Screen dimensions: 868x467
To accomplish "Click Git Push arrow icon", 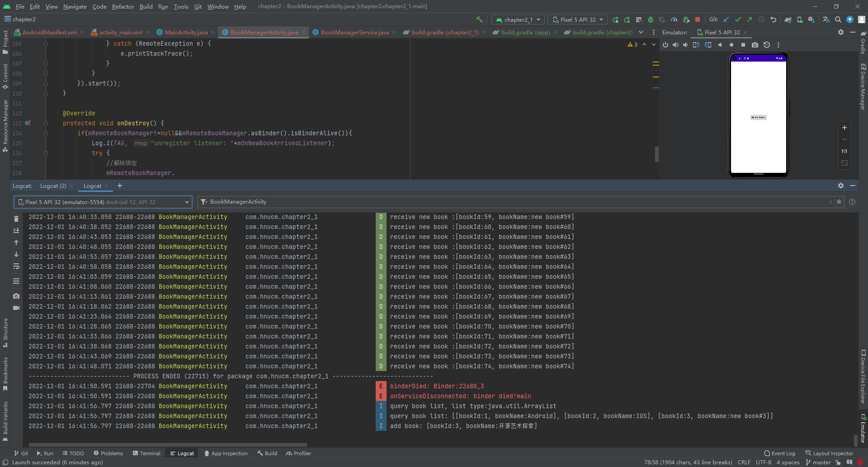I will (x=750, y=19).
